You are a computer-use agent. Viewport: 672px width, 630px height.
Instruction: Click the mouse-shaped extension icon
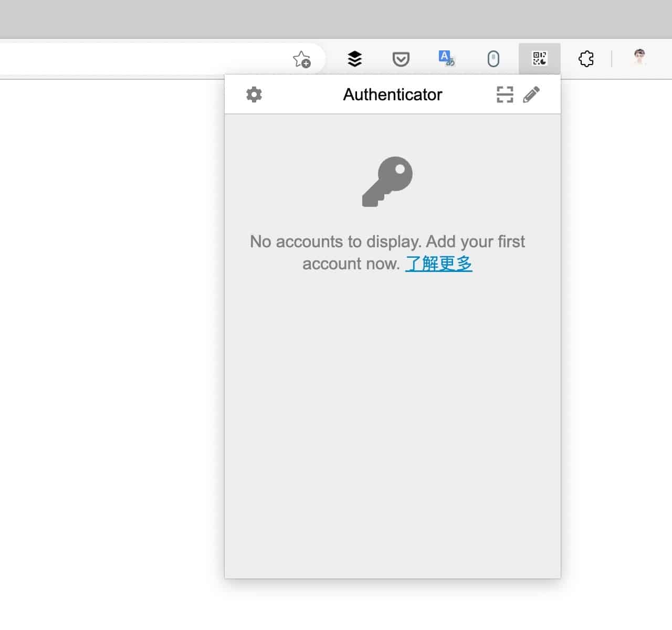pos(493,59)
